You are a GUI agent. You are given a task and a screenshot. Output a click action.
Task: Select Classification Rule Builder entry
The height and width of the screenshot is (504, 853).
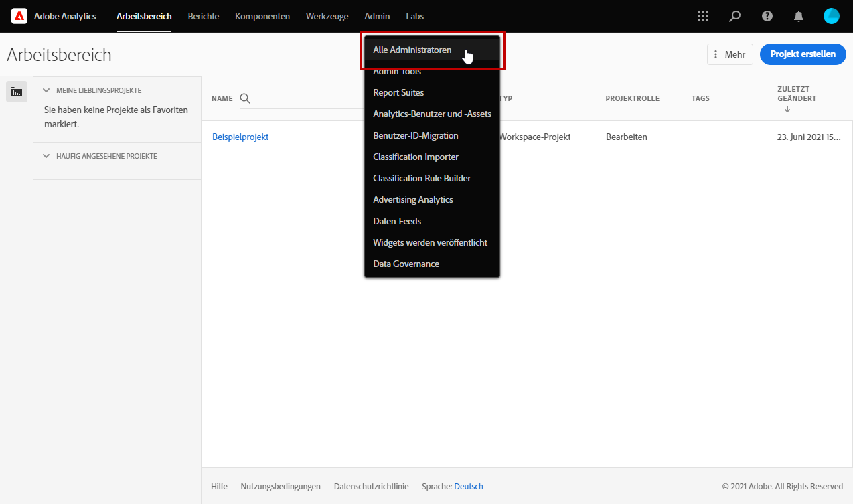[x=422, y=178]
